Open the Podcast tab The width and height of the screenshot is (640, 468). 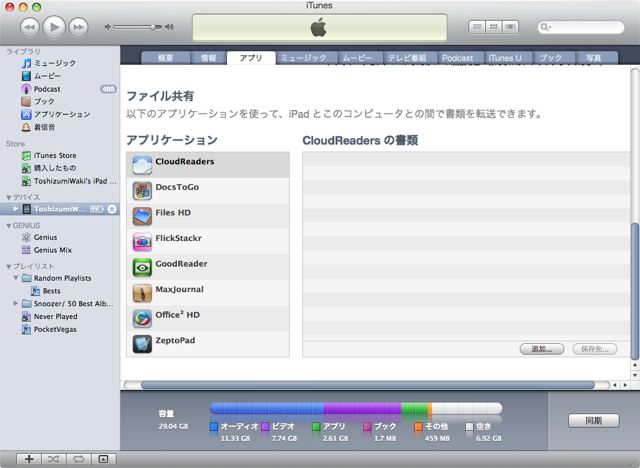click(458, 58)
